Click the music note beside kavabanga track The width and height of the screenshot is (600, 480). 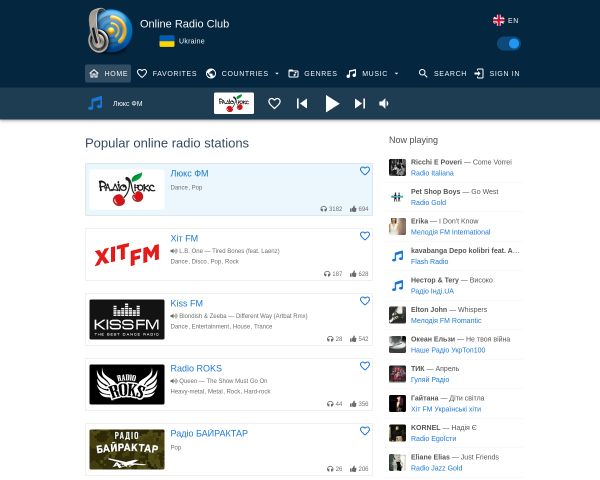397,256
